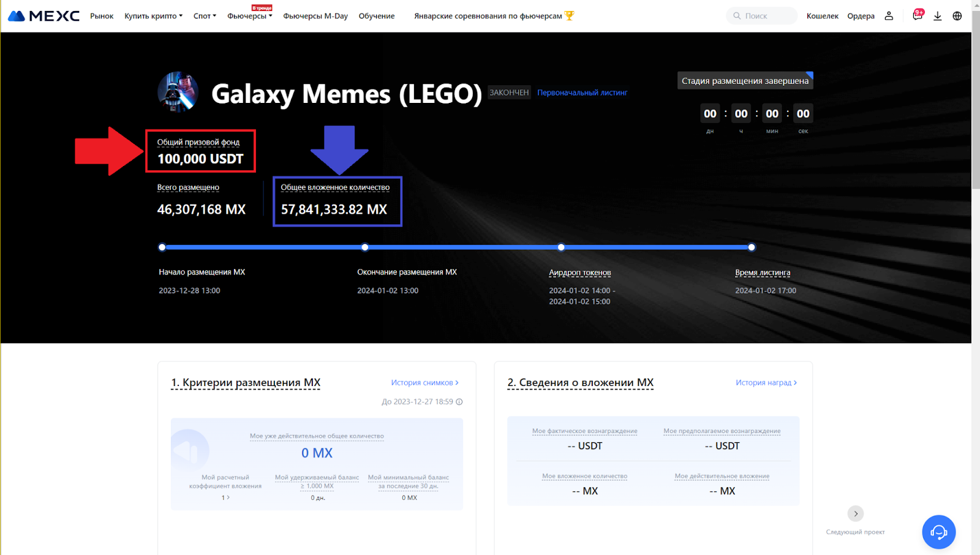The height and width of the screenshot is (555, 980).
Task: Click the MEXC logo in the header
Action: [43, 16]
